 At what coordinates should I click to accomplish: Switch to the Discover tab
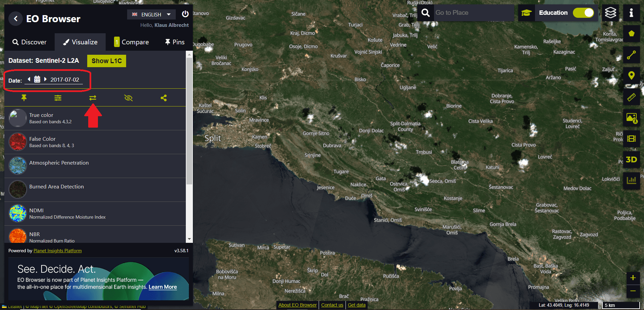[30, 42]
